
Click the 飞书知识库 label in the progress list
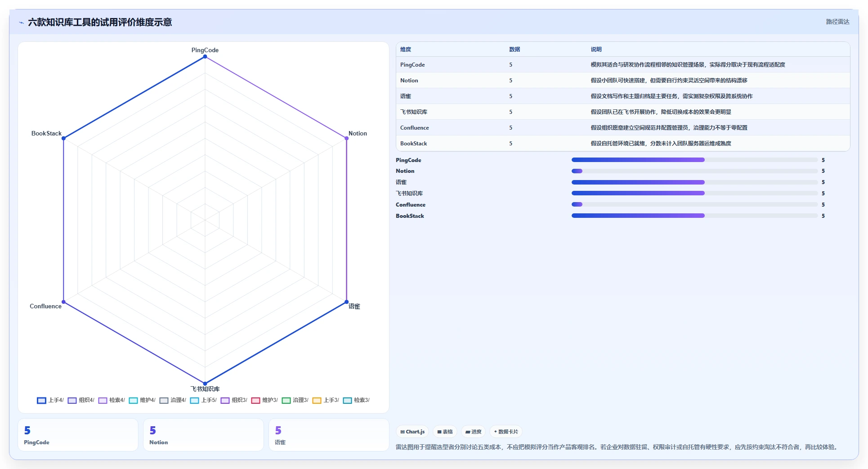tap(409, 194)
